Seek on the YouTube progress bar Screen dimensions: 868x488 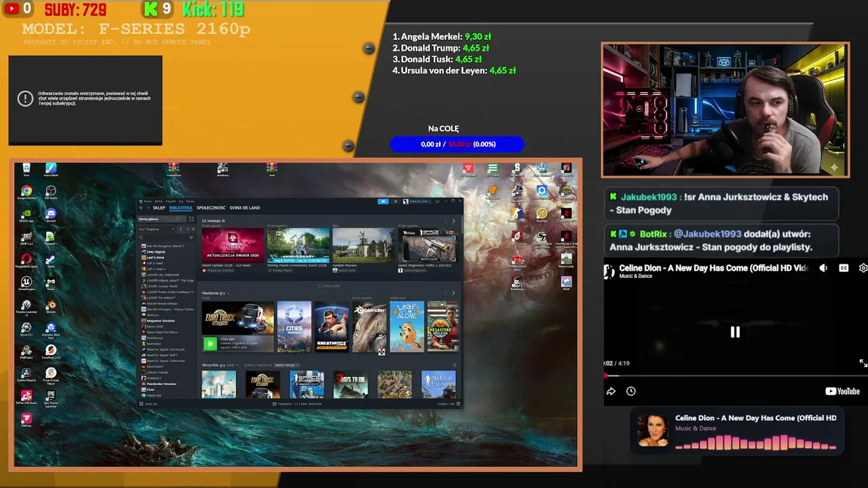point(736,375)
